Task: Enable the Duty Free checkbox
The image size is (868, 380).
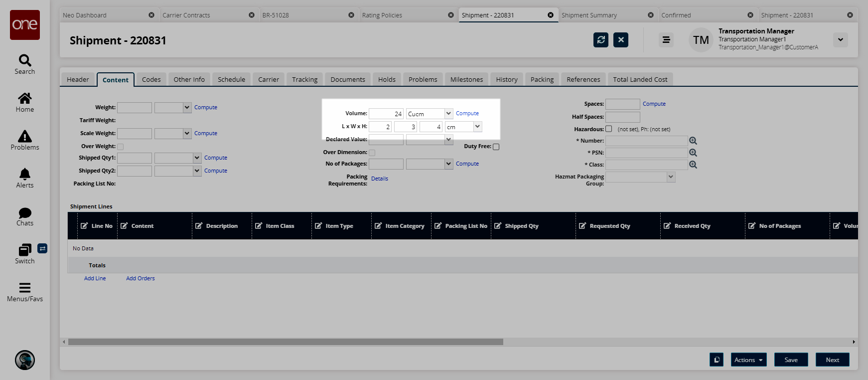Action: click(496, 147)
